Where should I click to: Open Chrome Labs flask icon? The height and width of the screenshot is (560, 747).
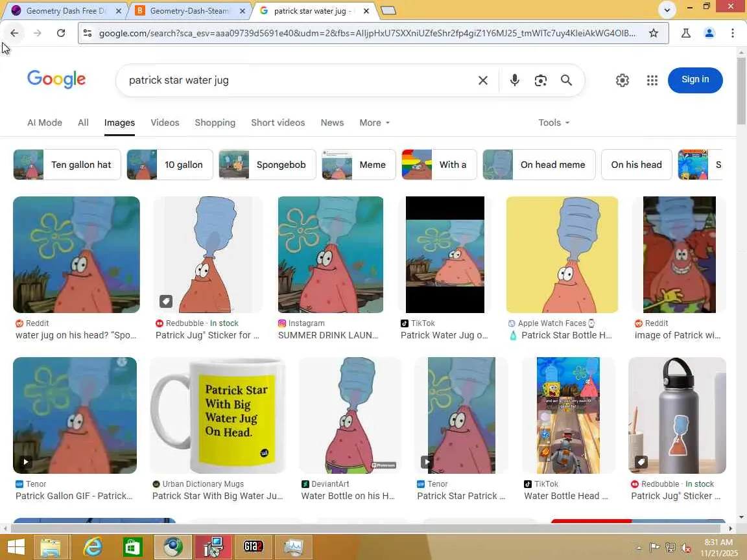tap(686, 33)
